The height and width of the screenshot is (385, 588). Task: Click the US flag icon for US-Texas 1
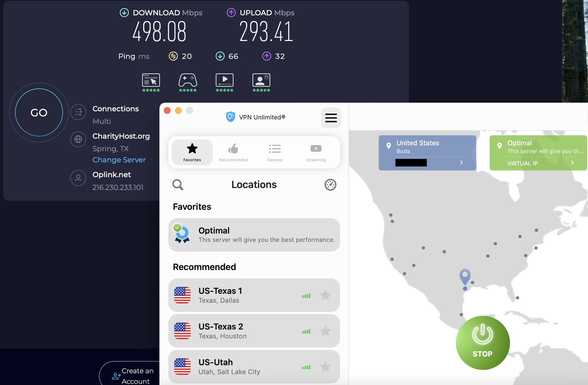pyautogui.click(x=182, y=295)
